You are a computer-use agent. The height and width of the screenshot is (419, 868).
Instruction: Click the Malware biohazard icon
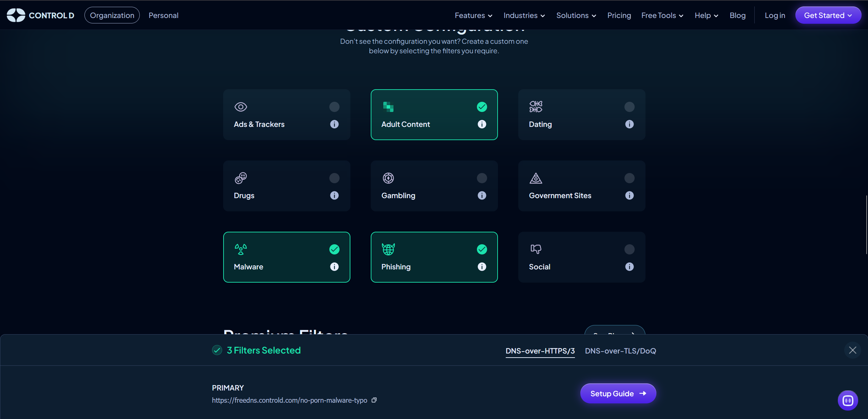coord(240,249)
